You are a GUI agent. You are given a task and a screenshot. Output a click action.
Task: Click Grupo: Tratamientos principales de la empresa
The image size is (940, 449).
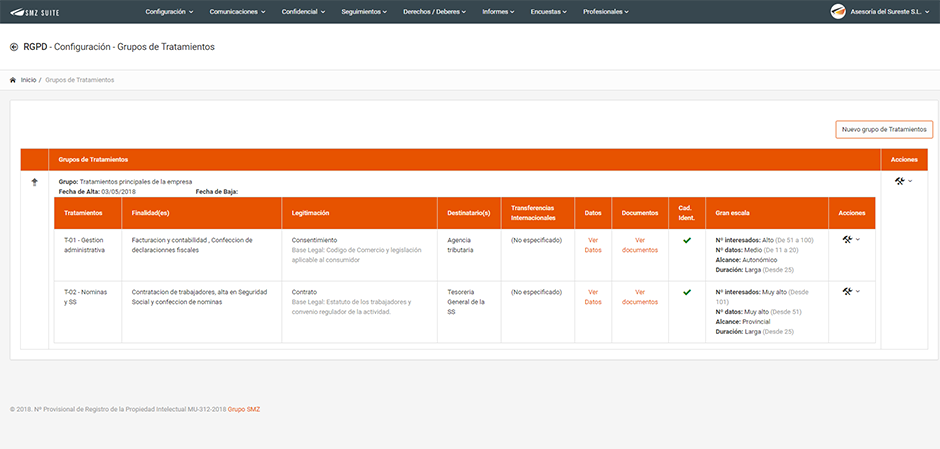[x=125, y=182]
